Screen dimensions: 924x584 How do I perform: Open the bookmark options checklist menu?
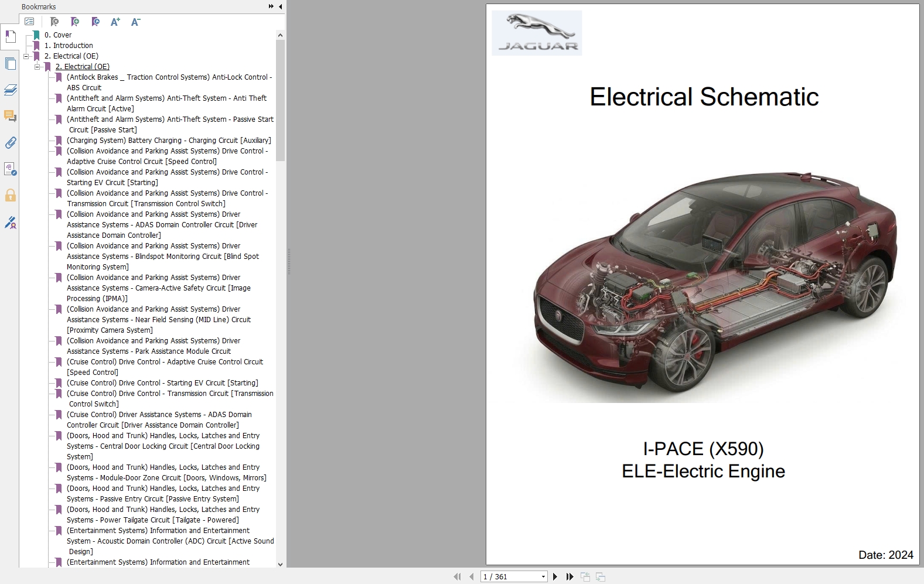29,22
